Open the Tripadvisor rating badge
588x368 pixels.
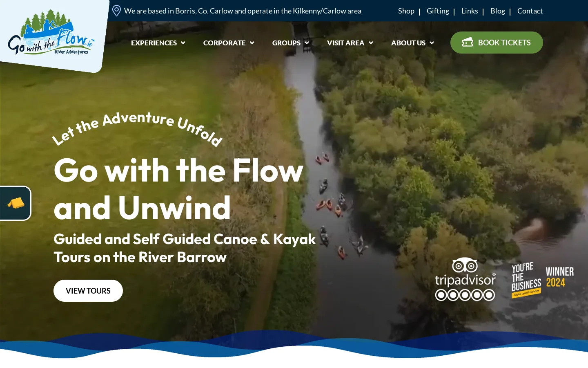coord(465,279)
